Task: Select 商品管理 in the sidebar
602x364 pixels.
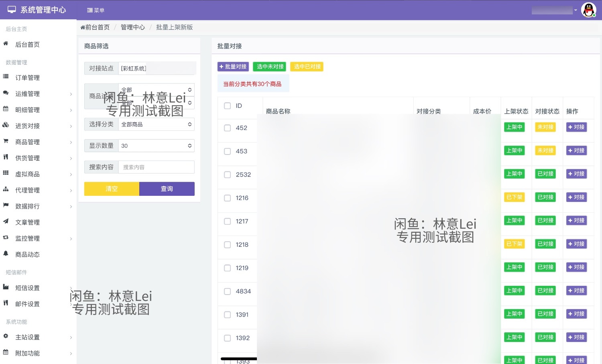Action: 27,142
